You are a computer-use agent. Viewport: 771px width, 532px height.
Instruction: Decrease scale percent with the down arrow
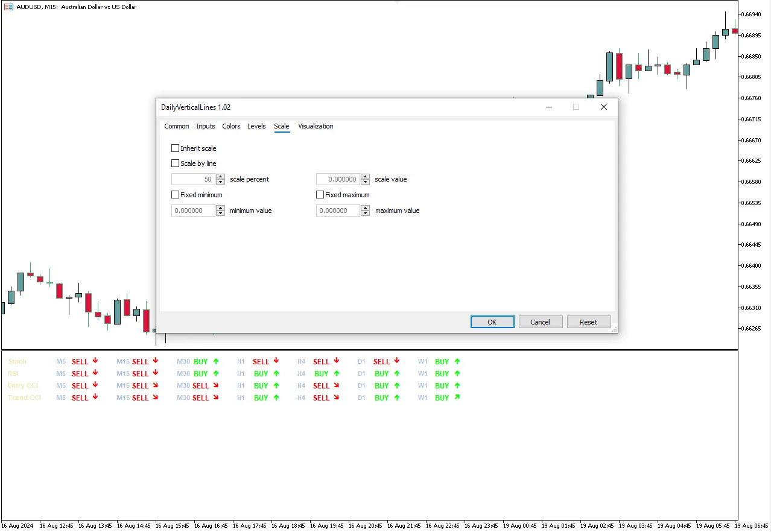(x=220, y=182)
